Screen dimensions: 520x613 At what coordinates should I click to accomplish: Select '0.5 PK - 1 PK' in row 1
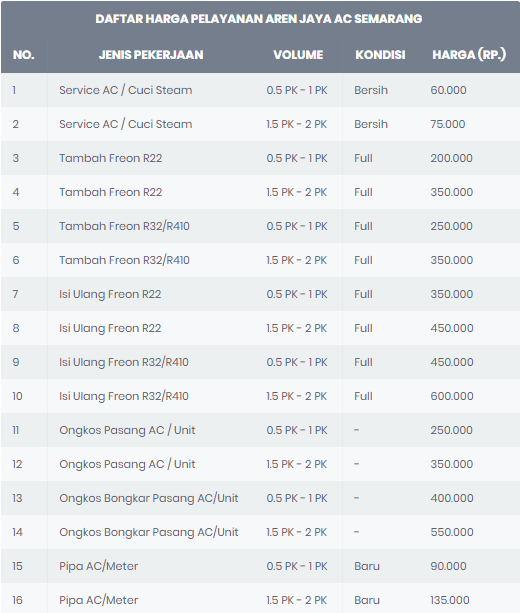click(x=297, y=90)
